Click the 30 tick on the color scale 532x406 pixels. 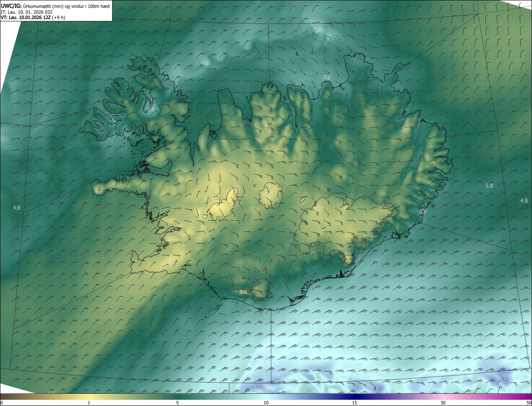pos(443,403)
